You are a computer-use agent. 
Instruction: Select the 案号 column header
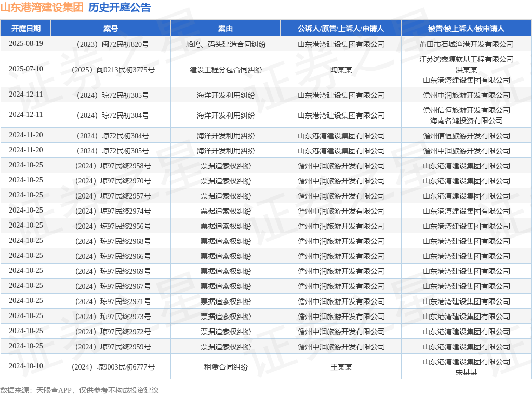[111, 29]
